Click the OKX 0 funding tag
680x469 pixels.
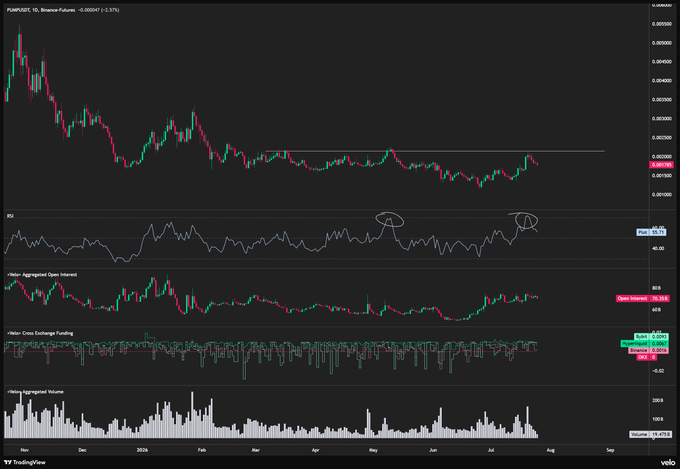click(647, 357)
